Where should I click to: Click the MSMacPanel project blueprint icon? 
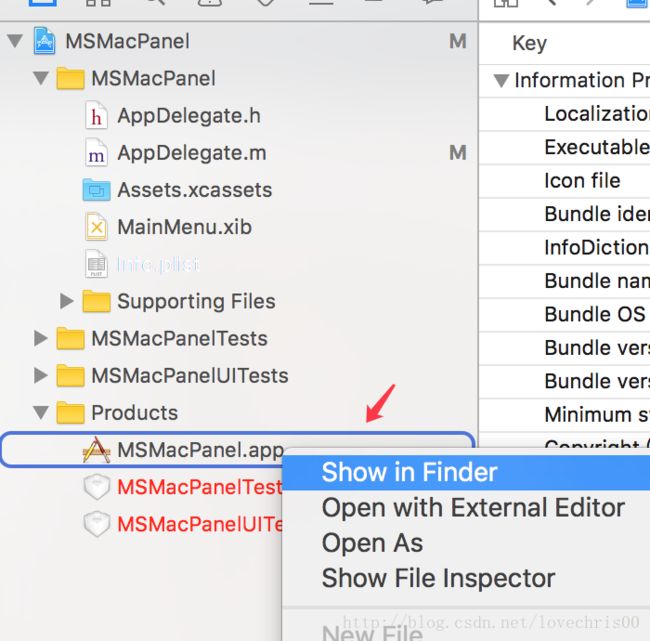click(x=44, y=41)
